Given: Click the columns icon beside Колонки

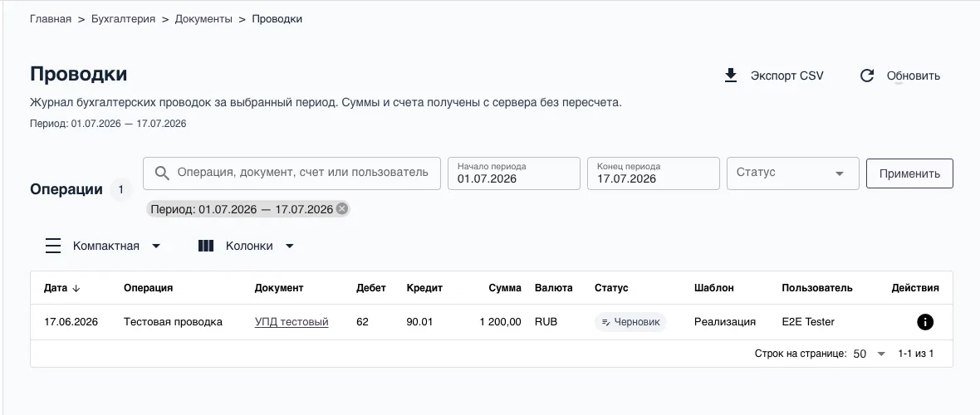Looking at the screenshot, I should tap(206, 246).
